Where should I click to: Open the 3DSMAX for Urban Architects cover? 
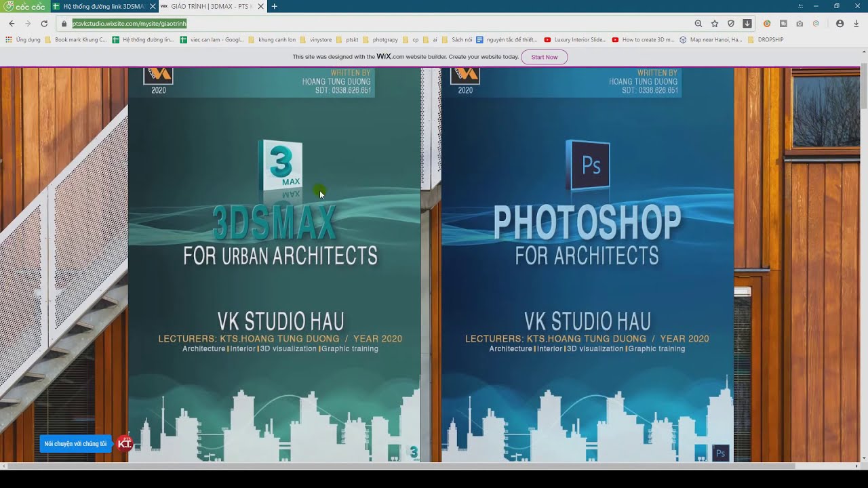(x=274, y=264)
